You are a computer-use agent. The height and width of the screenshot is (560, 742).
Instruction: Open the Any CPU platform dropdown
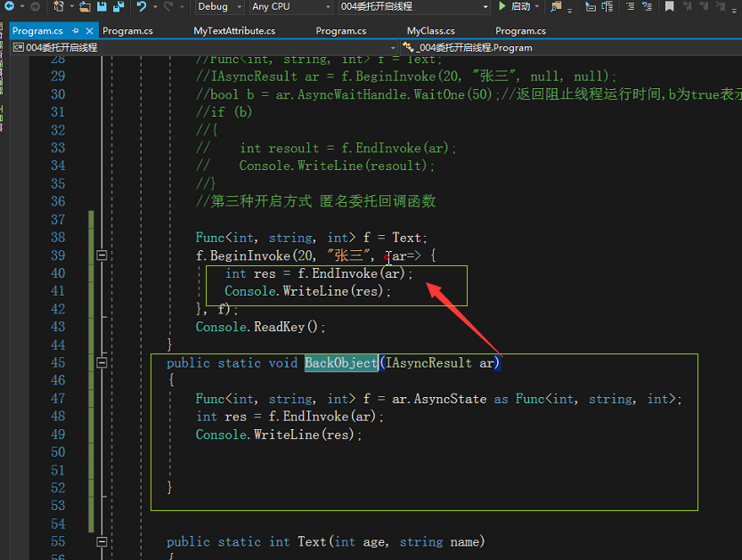pyautogui.click(x=290, y=6)
